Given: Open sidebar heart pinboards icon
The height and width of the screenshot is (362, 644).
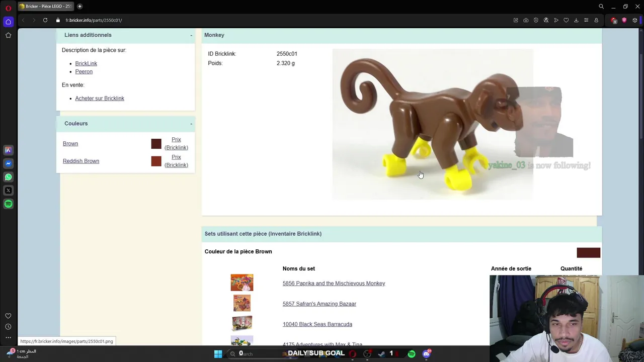Looking at the screenshot, I should coord(8,316).
